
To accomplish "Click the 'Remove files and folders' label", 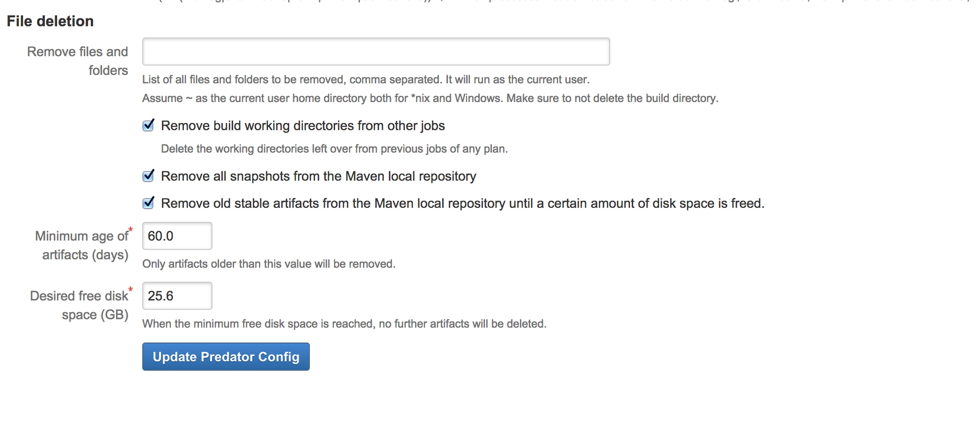I will 78,61.
